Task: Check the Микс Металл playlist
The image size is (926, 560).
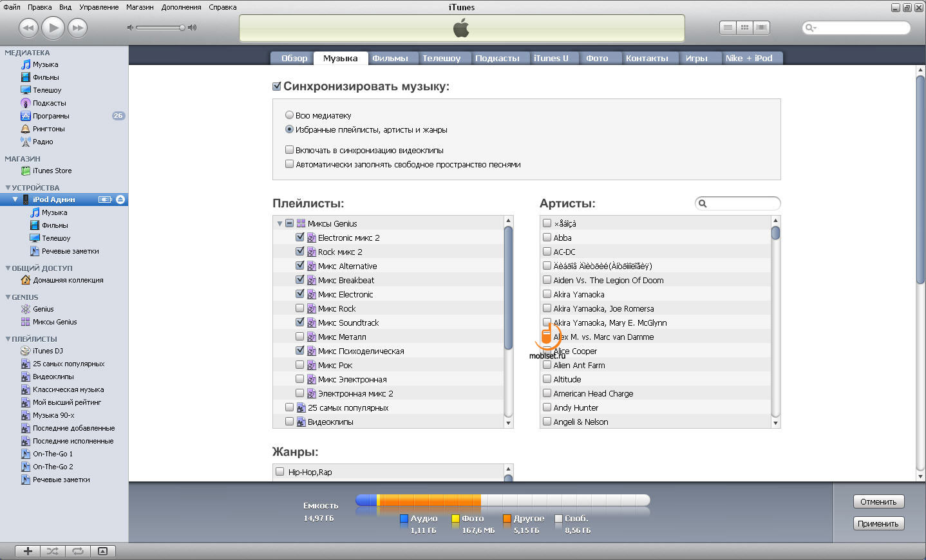Action: 299,336
